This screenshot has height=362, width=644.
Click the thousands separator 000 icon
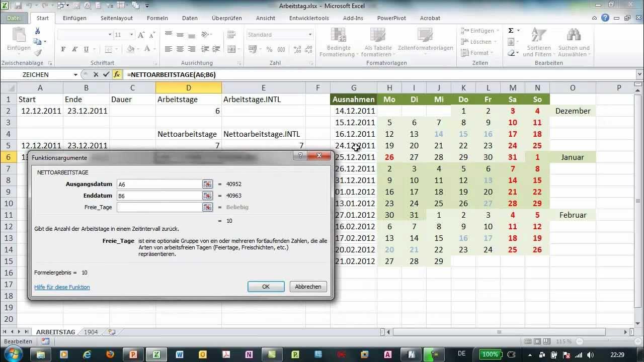(x=281, y=49)
